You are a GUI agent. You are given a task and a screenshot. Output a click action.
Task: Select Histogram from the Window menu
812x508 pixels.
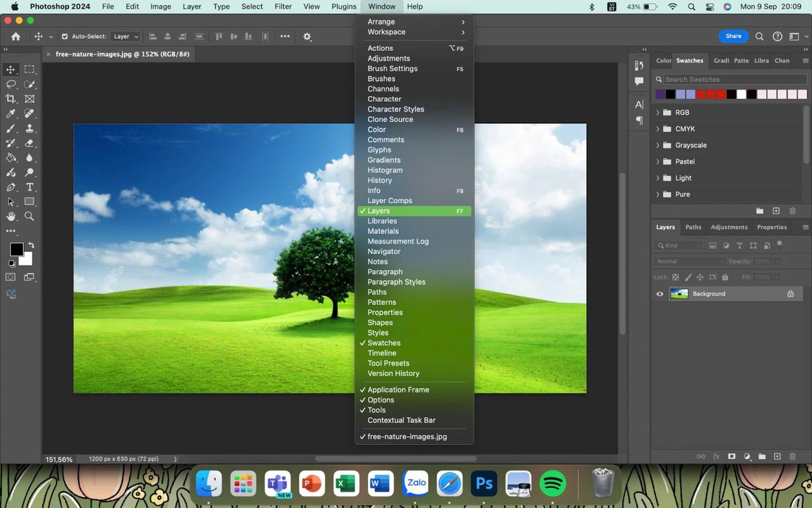(x=385, y=170)
